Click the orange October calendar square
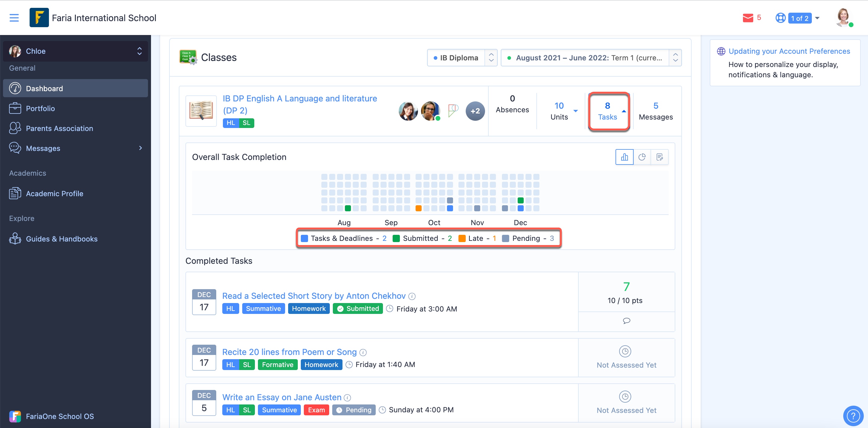Viewport: 868px width, 428px height. 419,209
